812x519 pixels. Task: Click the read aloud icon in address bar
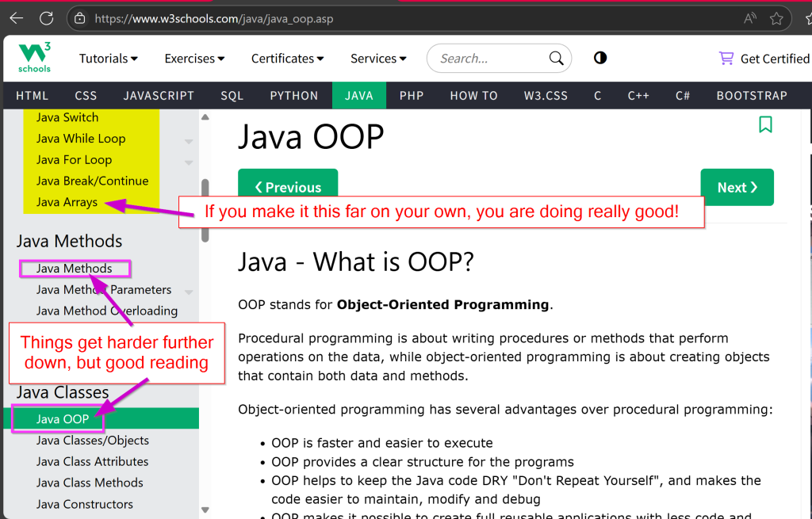click(x=749, y=17)
